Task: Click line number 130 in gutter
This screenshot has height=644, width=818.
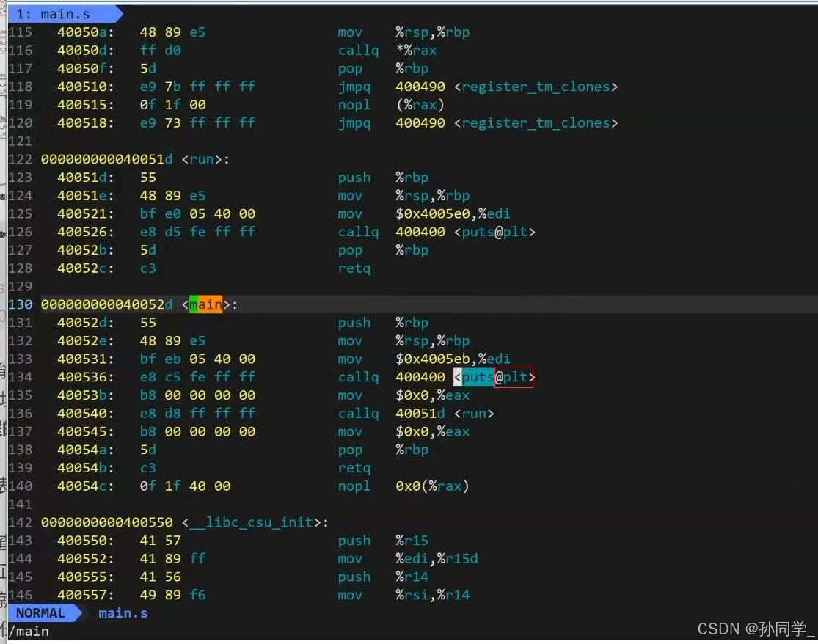Action: point(21,304)
